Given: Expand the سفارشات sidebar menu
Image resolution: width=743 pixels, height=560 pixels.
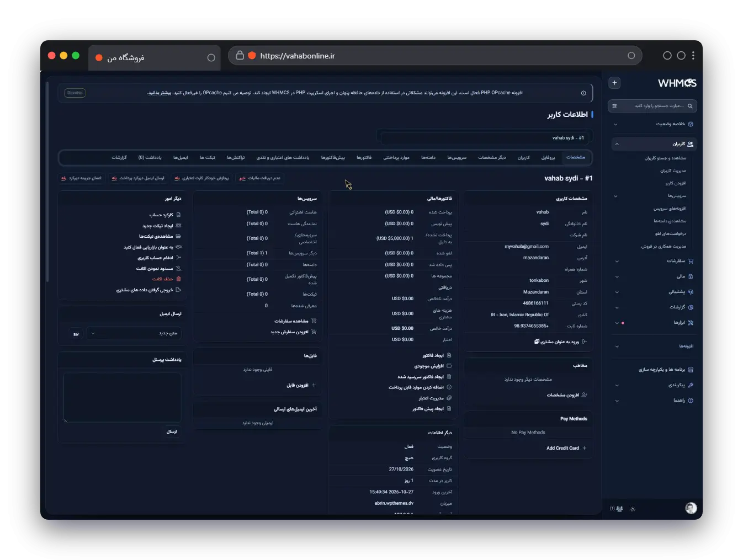Looking at the screenshot, I should coord(654,261).
